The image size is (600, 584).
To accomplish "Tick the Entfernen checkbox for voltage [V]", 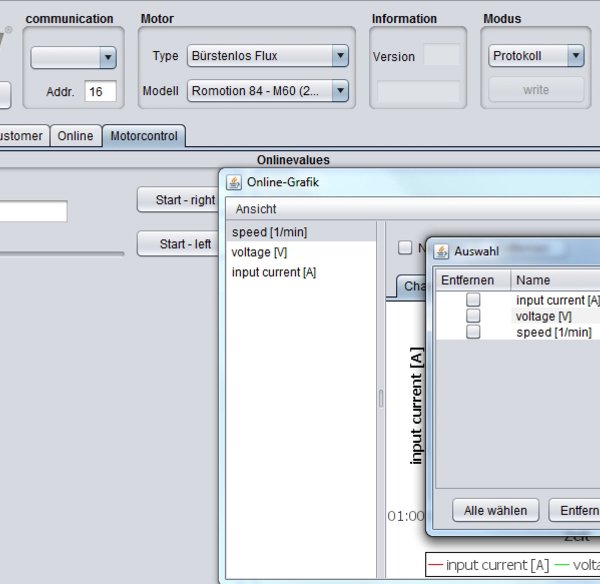I will pyautogui.click(x=473, y=316).
